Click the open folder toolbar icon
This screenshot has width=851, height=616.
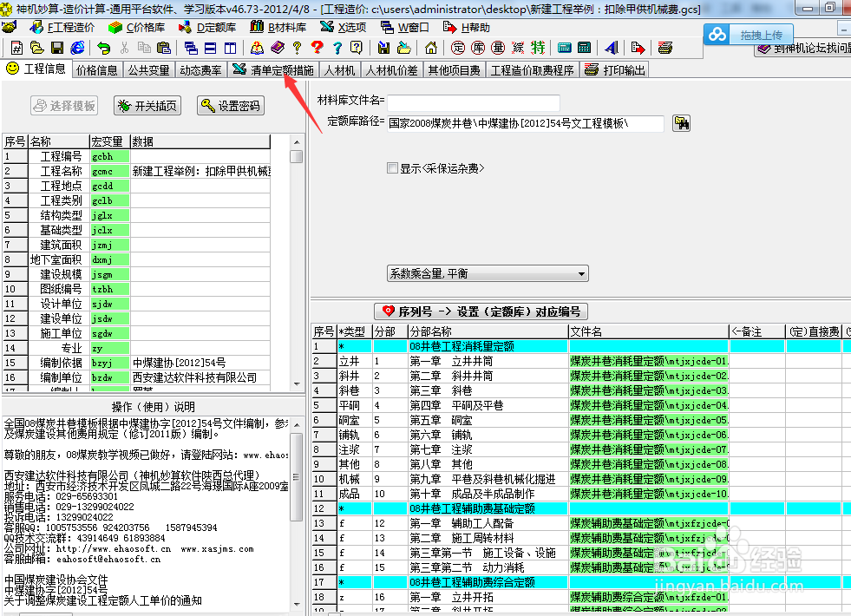(37, 49)
